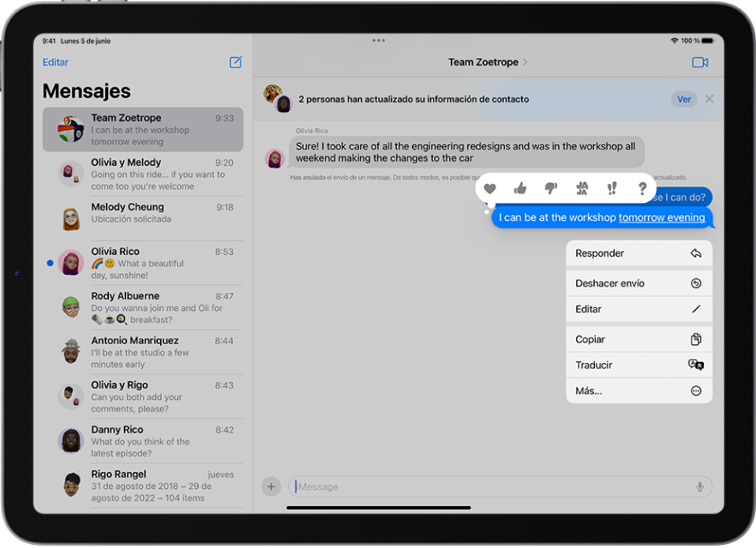Give the thumbs up tapback reaction
756x548 pixels.
coord(521,188)
